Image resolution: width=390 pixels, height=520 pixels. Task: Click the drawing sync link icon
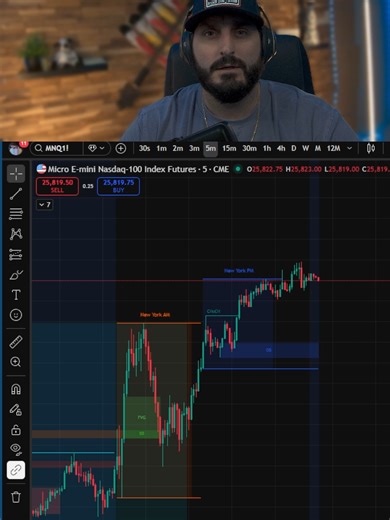(16, 470)
